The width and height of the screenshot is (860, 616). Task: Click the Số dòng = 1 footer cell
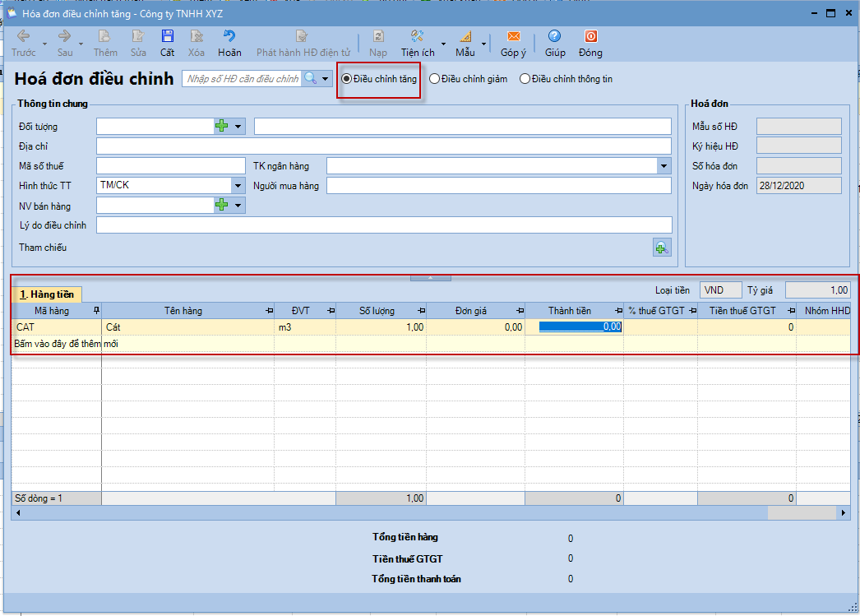click(x=57, y=498)
